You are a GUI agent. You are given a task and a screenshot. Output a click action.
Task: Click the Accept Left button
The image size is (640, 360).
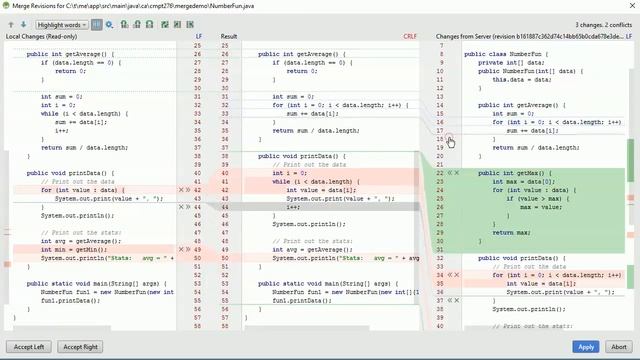click(29, 347)
